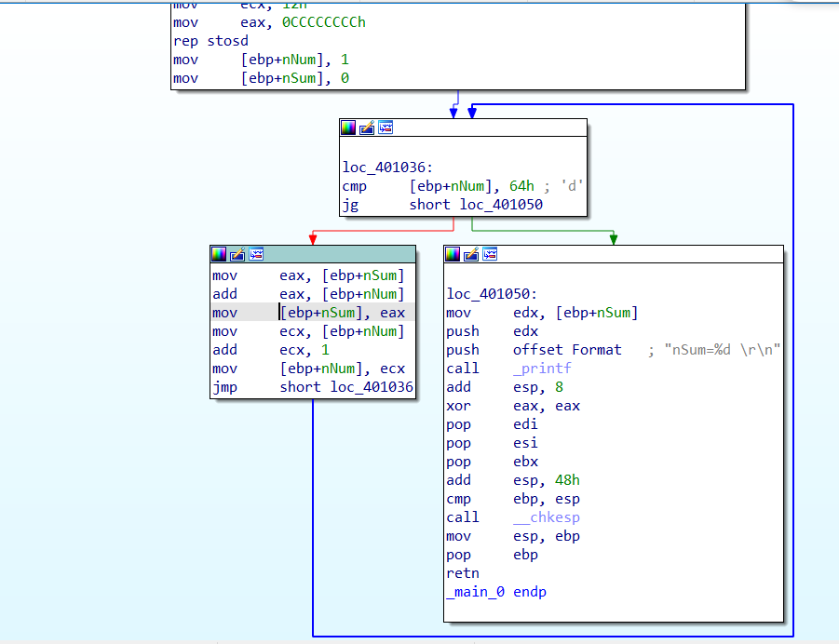
Task: Click the edit node icon on loc_401050 block
Action: [471, 254]
